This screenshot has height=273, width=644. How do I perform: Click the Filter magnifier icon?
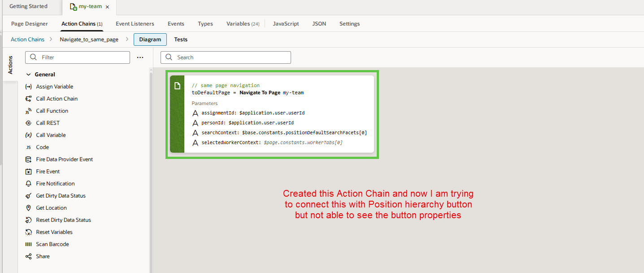(x=34, y=57)
